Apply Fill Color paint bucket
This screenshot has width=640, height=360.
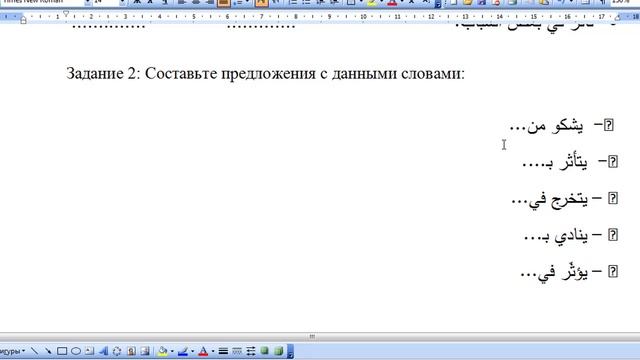[x=162, y=351]
